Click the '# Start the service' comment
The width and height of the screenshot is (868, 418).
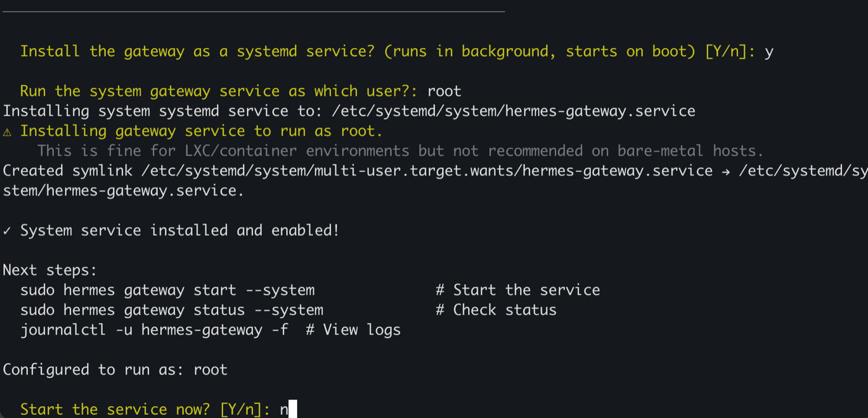click(518, 290)
